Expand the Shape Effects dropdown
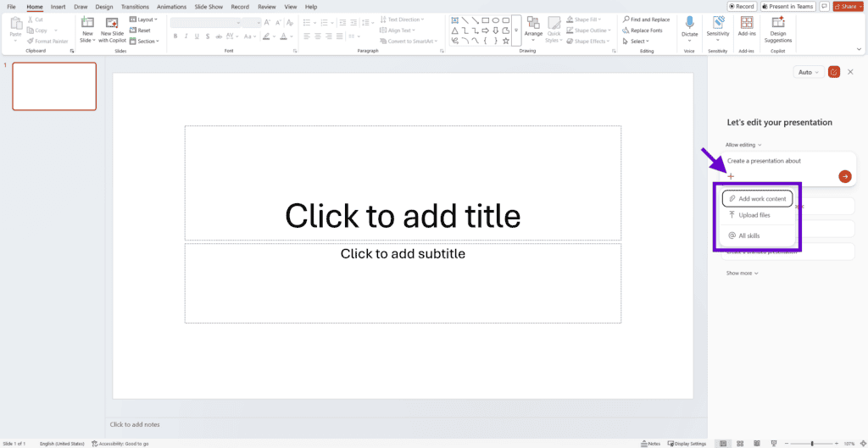The image size is (868, 448). tap(588, 41)
